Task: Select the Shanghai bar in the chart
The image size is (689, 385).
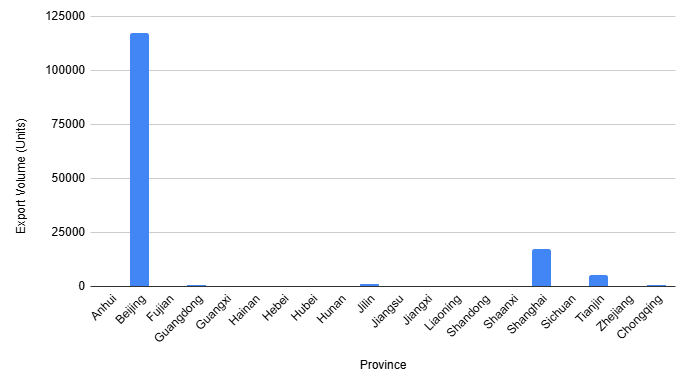Action: point(541,268)
